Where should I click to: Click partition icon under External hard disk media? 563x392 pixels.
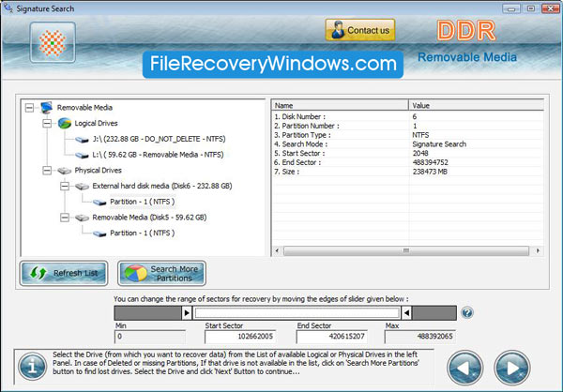point(99,203)
